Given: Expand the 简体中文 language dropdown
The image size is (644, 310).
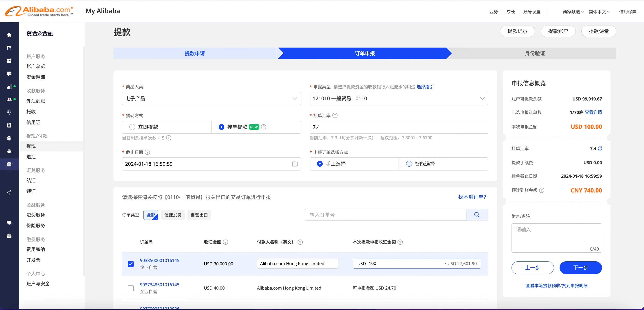Looking at the screenshot, I should [599, 12].
